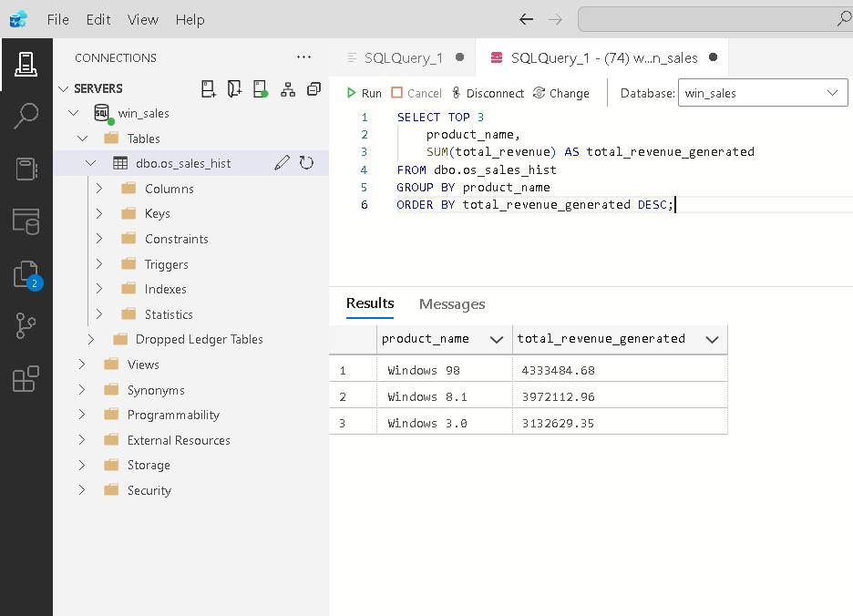Edit data with the pencil icon on dbo.os_sales_hist

click(x=282, y=163)
